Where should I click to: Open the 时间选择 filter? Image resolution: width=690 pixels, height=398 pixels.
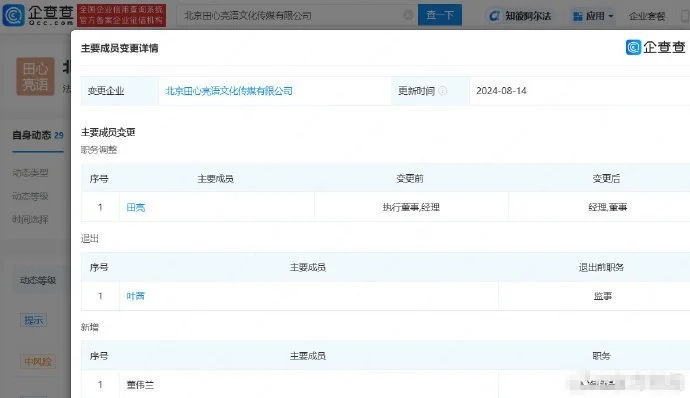click(30, 219)
